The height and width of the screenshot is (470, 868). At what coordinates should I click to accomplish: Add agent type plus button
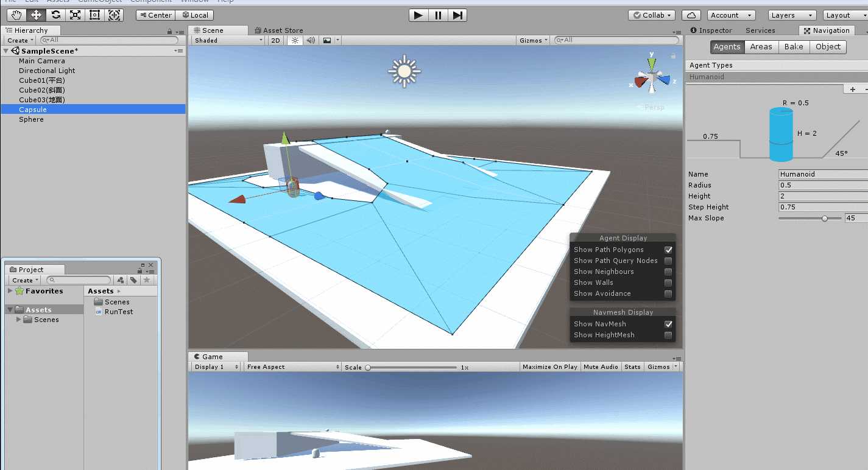[853, 89]
